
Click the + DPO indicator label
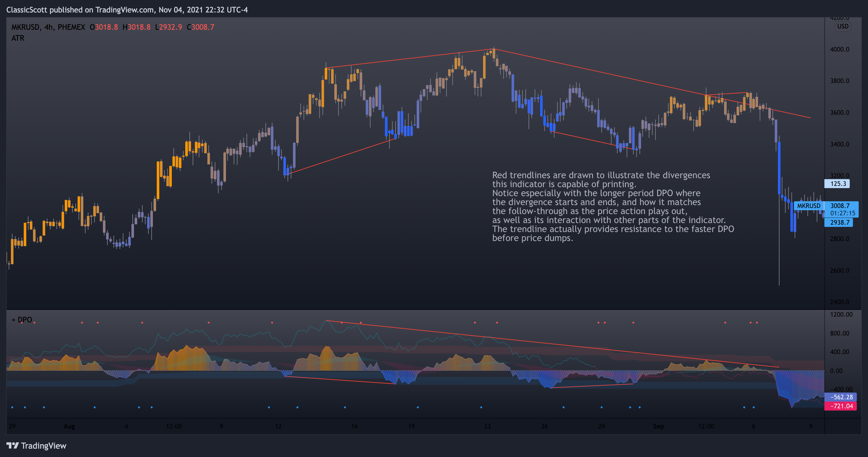pyautogui.click(x=22, y=320)
